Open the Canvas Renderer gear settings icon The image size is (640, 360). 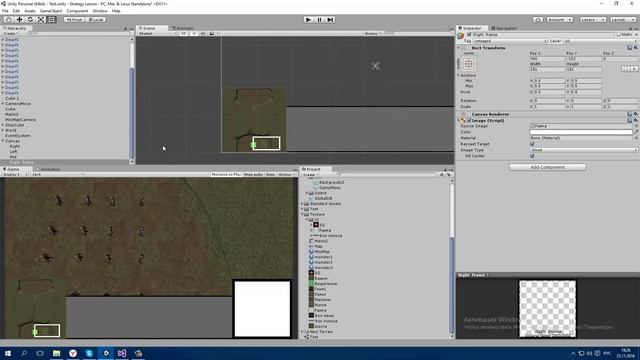[636, 114]
